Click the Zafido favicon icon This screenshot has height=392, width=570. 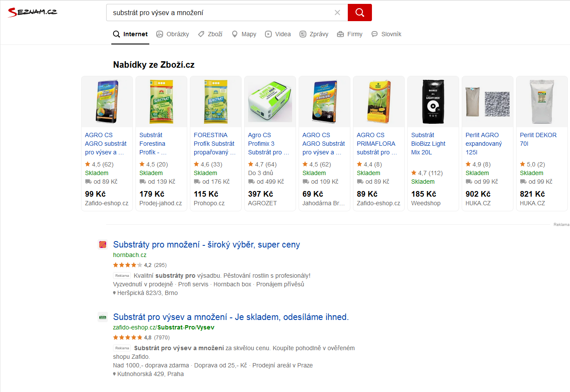point(103,317)
